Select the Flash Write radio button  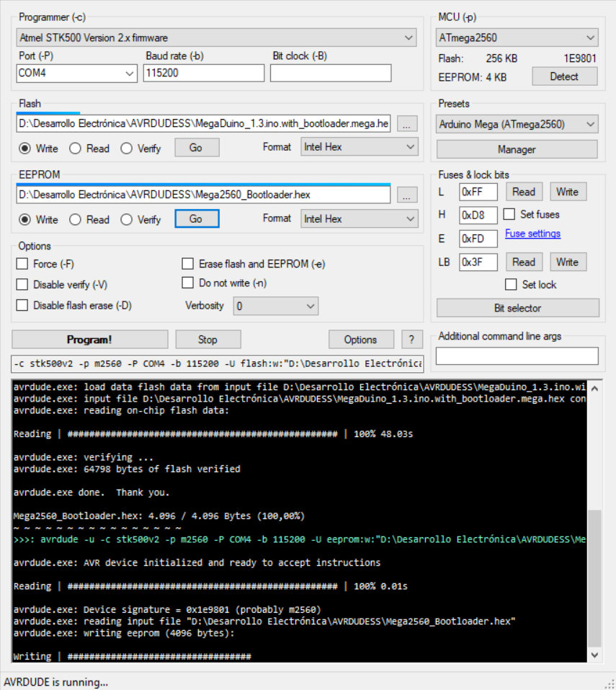coord(24,149)
